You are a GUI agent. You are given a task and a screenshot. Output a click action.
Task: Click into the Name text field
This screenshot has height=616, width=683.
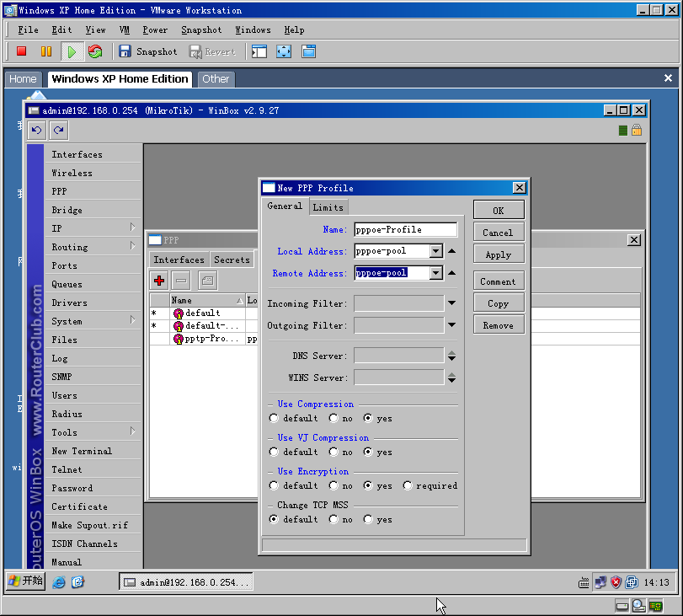(406, 230)
